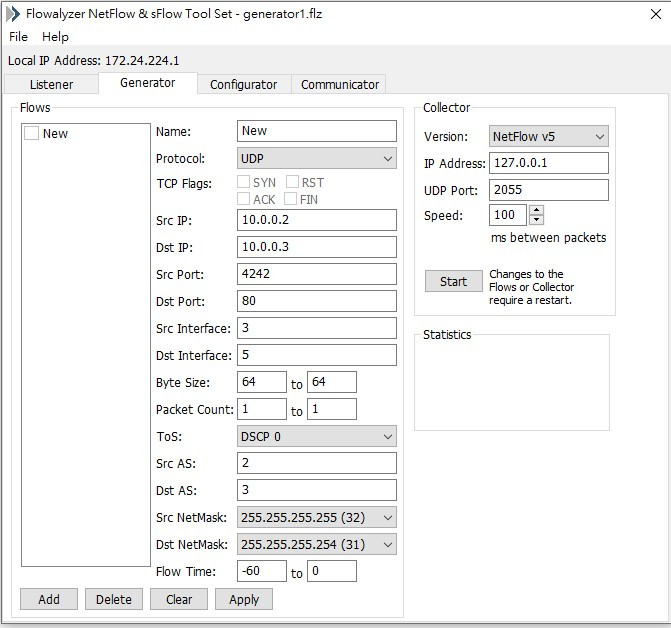Toggle the ACK TCP flag checkbox
The height and width of the screenshot is (628, 671).
click(243, 198)
